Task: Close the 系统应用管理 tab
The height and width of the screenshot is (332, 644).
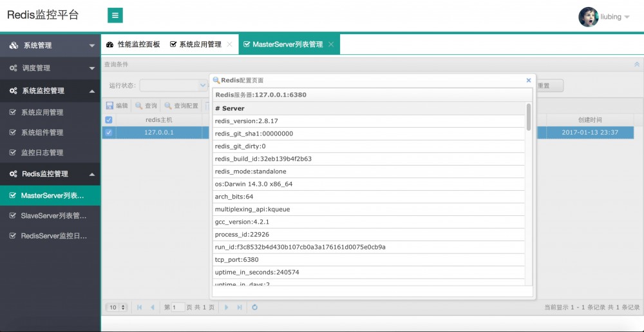Action: click(230, 44)
